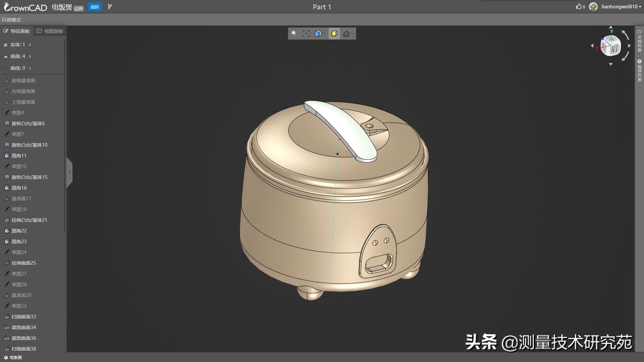Screen dimensions: 644x362
Task: Click the 返回 back button
Action: click(x=95, y=7)
